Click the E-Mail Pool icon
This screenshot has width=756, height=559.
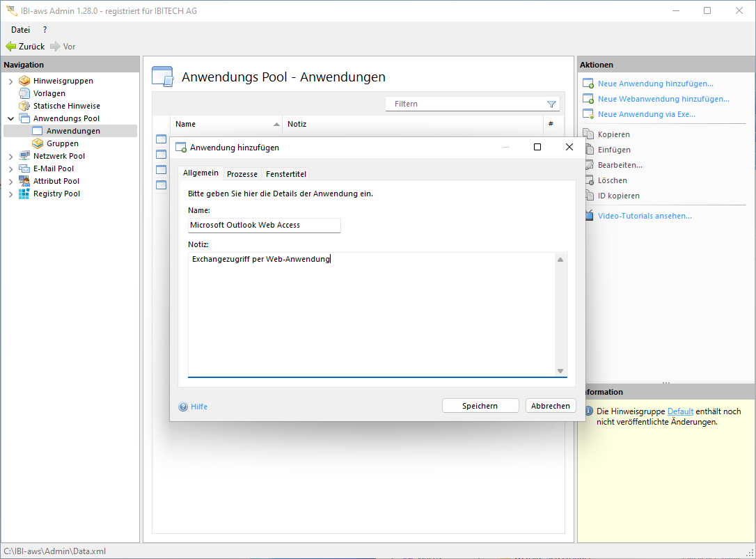tap(24, 168)
